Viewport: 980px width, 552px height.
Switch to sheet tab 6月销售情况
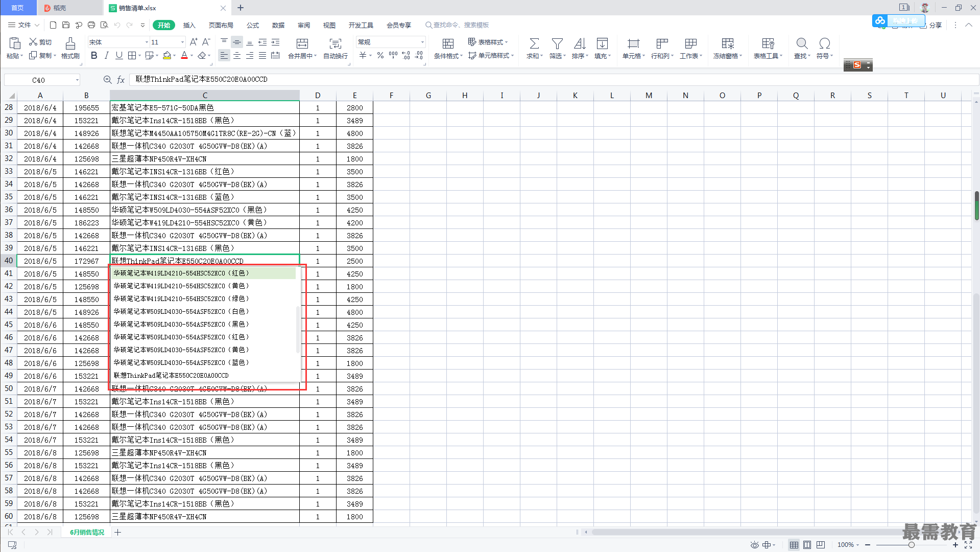pyautogui.click(x=87, y=532)
